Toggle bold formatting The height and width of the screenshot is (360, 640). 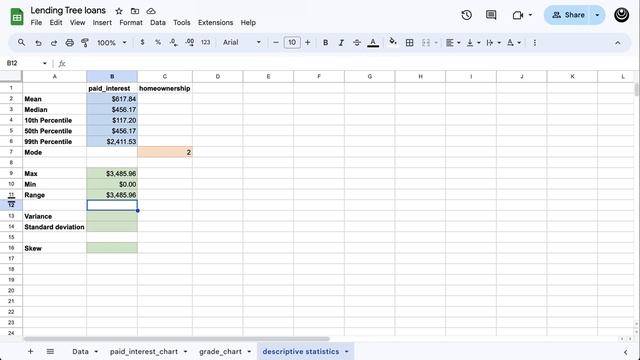(325, 42)
